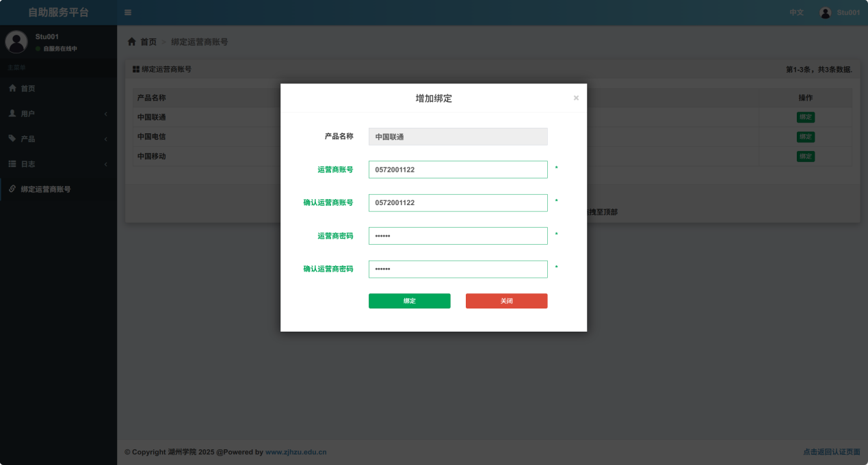Click the red 关闭 button
868x465 pixels.
pyautogui.click(x=506, y=301)
